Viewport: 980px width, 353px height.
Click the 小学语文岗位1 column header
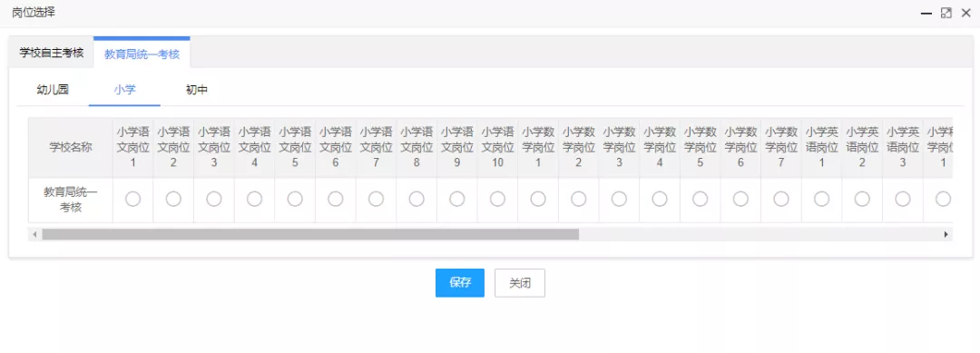pyautogui.click(x=133, y=147)
